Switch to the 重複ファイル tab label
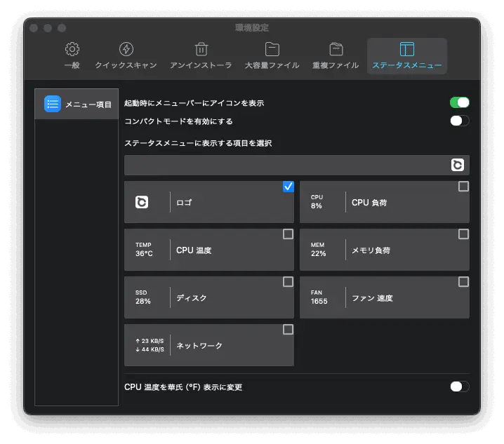 [336, 65]
